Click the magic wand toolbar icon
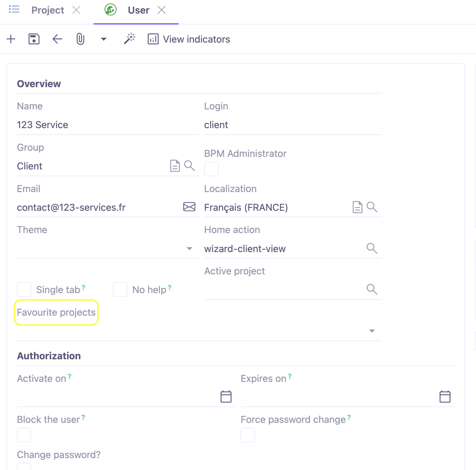This screenshot has width=476, height=470. click(130, 39)
